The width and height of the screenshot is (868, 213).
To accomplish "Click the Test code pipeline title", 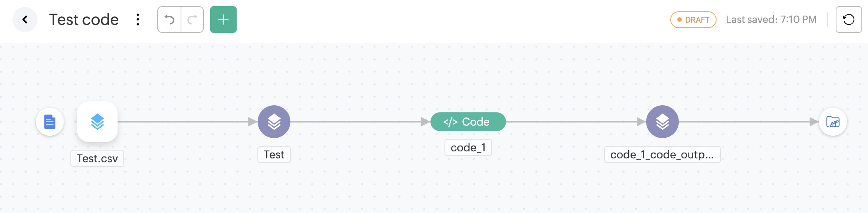I will [x=84, y=20].
